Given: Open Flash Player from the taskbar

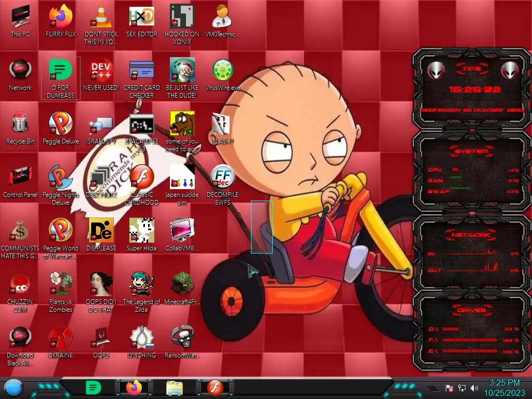Looking at the screenshot, I should pos(215,388).
